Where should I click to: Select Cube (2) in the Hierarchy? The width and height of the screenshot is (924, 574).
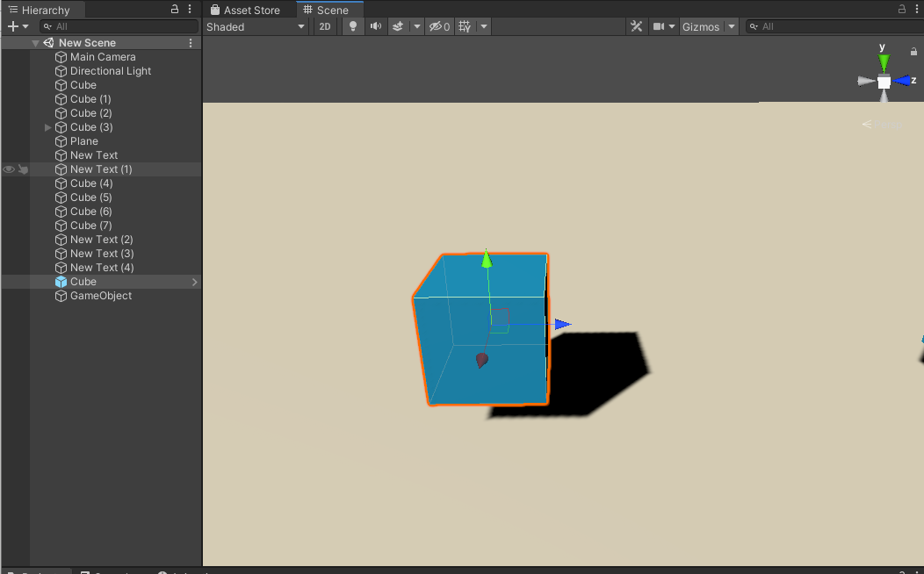coord(91,113)
